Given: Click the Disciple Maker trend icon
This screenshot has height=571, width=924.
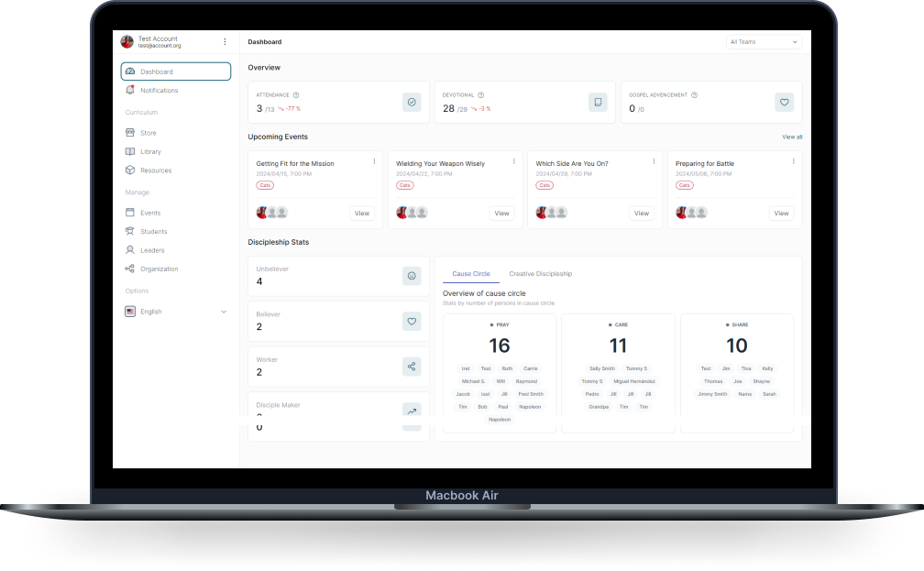Looking at the screenshot, I should 412,411.
